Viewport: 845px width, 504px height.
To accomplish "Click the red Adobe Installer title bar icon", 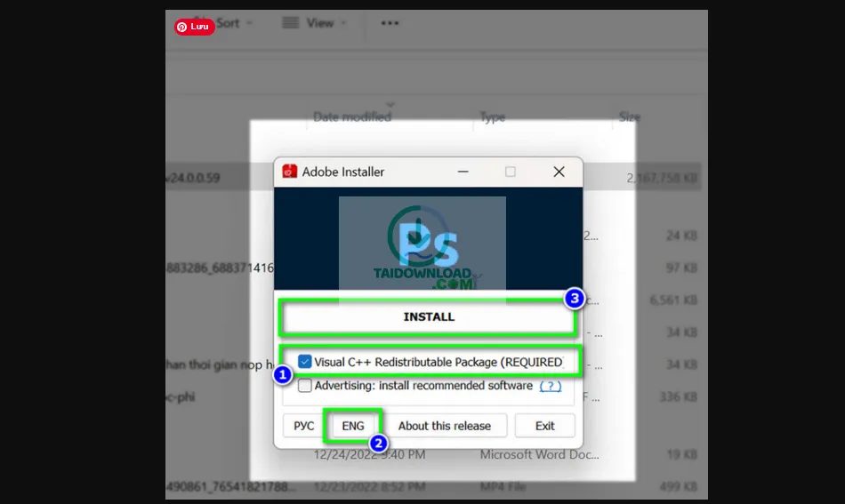I will pos(290,172).
